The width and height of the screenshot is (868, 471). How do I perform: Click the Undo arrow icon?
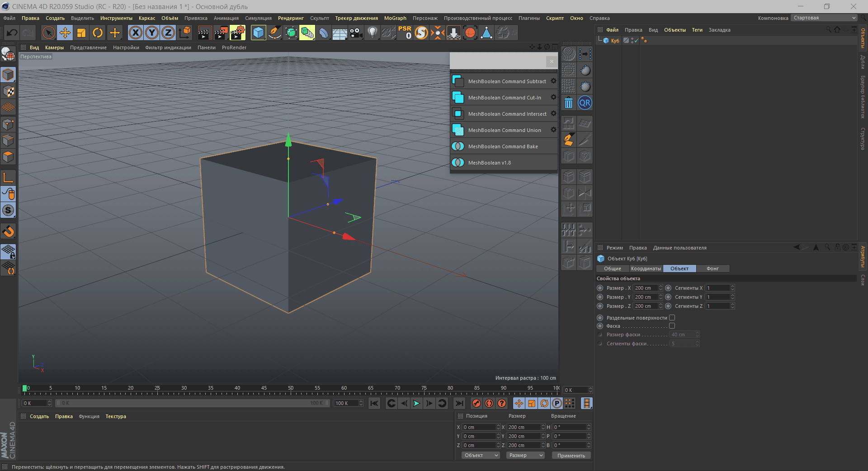[x=12, y=33]
